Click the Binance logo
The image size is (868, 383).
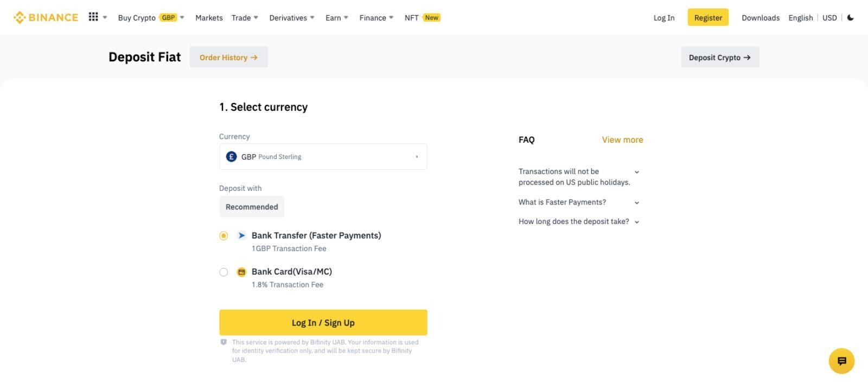pyautogui.click(x=46, y=17)
